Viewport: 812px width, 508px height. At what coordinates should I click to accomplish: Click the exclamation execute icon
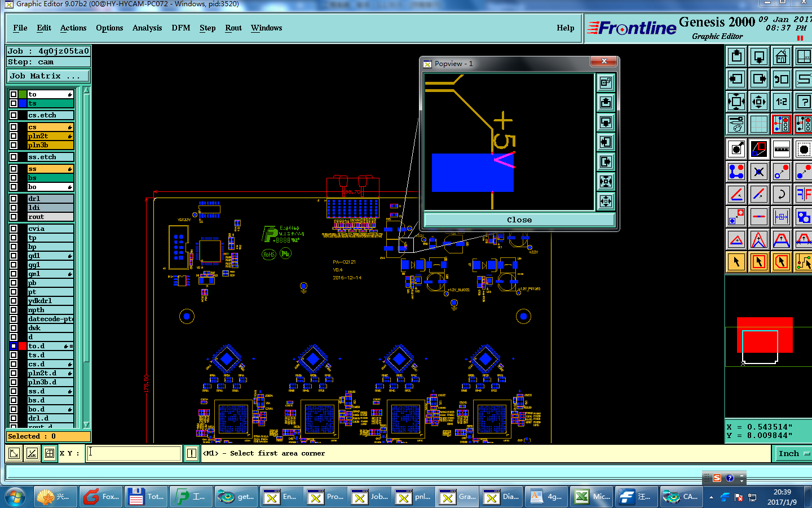[192, 453]
